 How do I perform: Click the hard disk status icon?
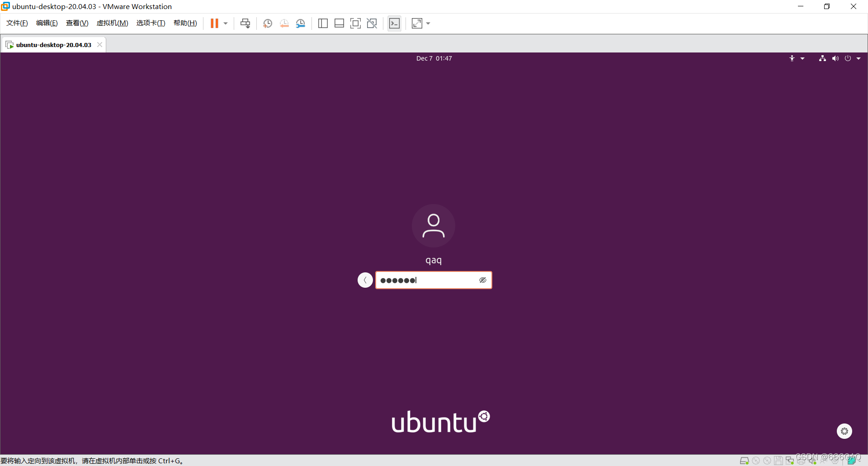[744, 461]
